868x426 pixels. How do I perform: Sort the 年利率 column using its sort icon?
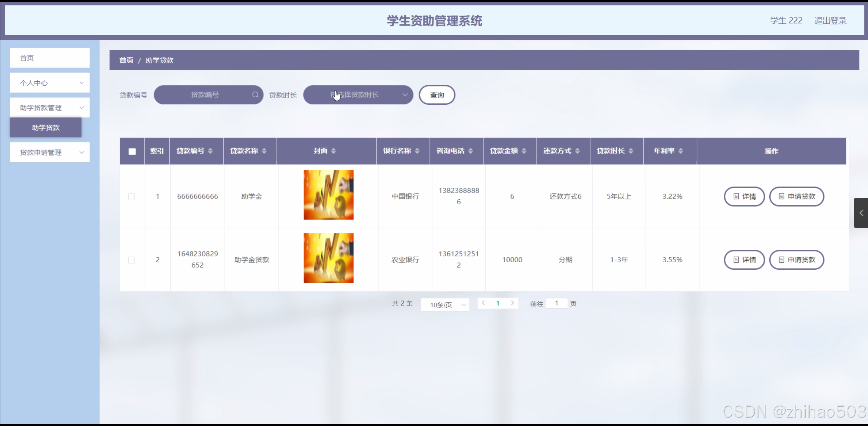[x=680, y=151]
